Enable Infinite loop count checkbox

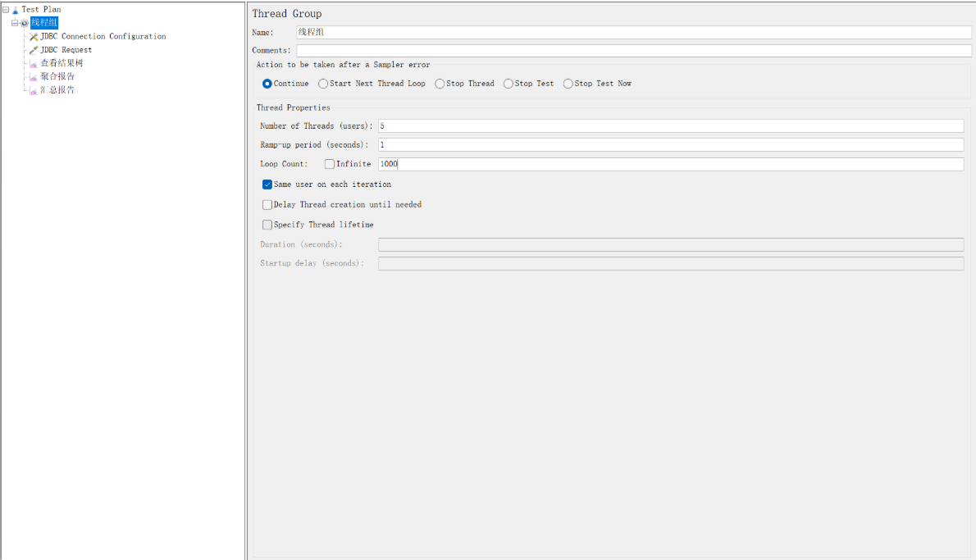(x=329, y=164)
